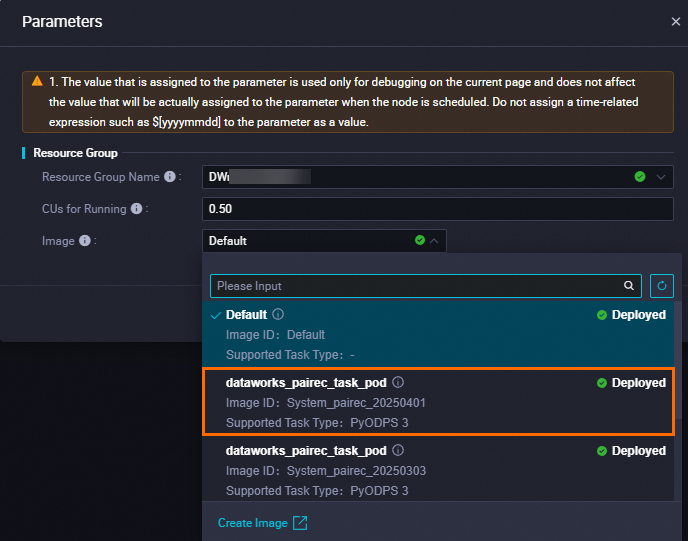Viewport: 688px width, 541px height.
Task: Open the Resource Group Name info tooltip icon
Action: click(x=170, y=177)
